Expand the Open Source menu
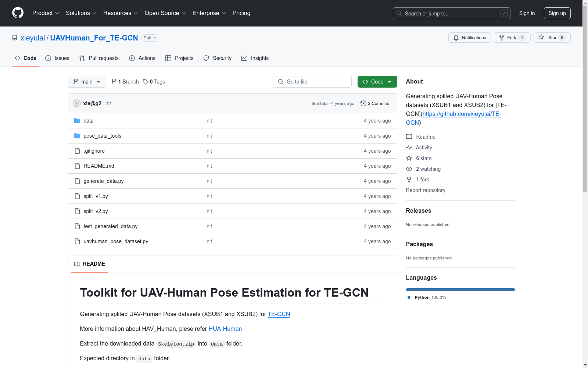The image size is (588, 368). pos(165,13)
